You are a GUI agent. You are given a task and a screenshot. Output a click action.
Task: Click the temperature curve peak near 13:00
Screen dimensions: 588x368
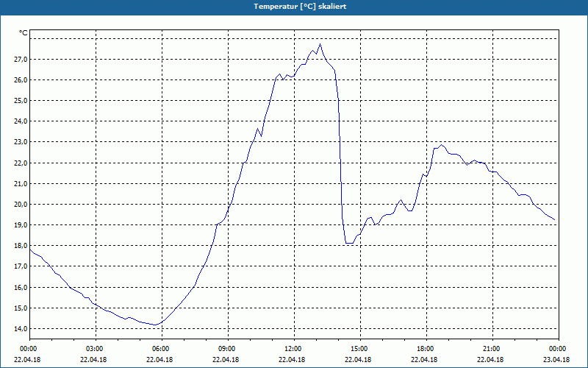(320, 44)
